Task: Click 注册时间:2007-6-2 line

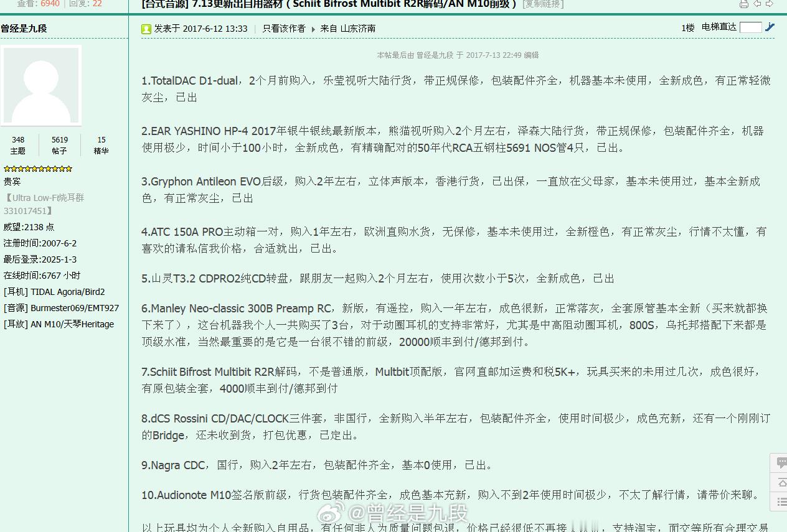Action: [x=40, y=243]
